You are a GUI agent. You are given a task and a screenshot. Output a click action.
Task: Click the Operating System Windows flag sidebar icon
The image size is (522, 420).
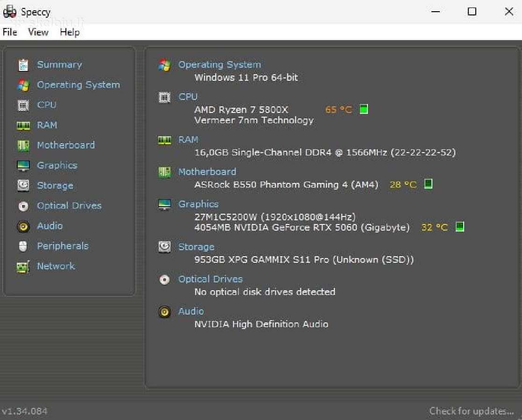tap(23, 85)
